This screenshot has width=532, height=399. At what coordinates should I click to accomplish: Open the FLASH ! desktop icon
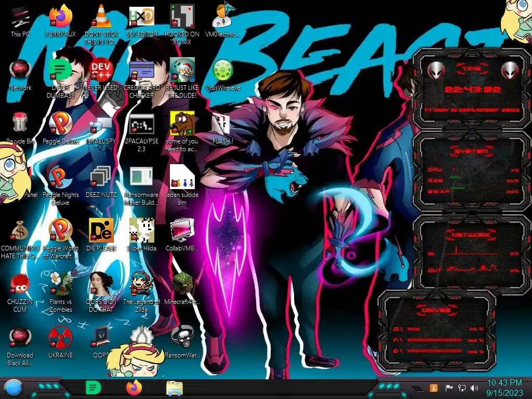point(222,129)
